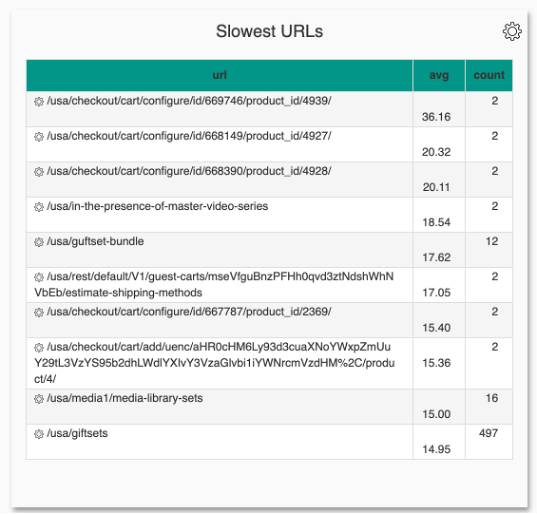Click gear icon beside /usa/giftsets URL

[x=39, y=434]
